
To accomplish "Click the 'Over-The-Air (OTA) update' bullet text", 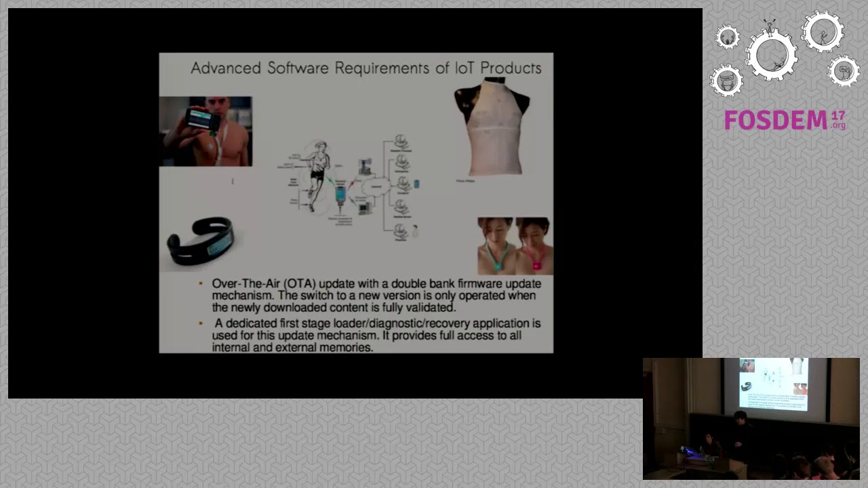I will pyautogui.click(x=376, y=296).
